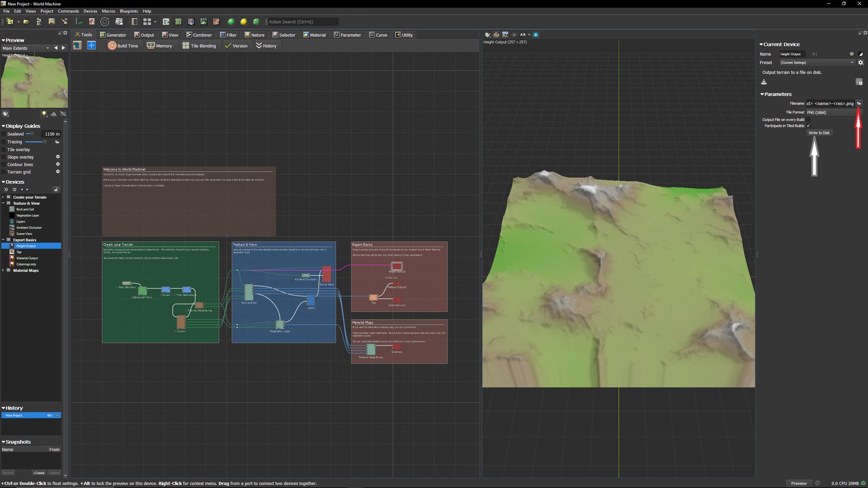Open Slope overlay gear settings
The height and width of the screenshot is (488, 868).
58,157
